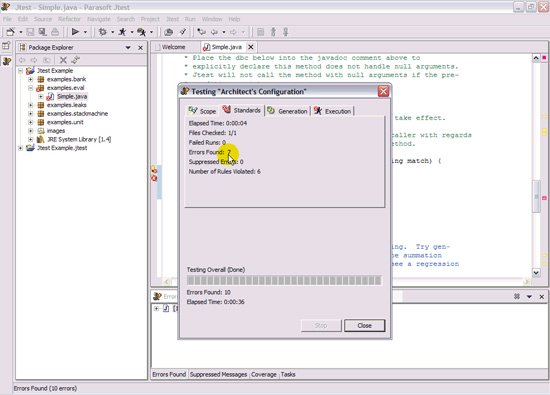Click 'Elapsed Time: 0:00:04' text
The image size is (550, 395).
218,123
